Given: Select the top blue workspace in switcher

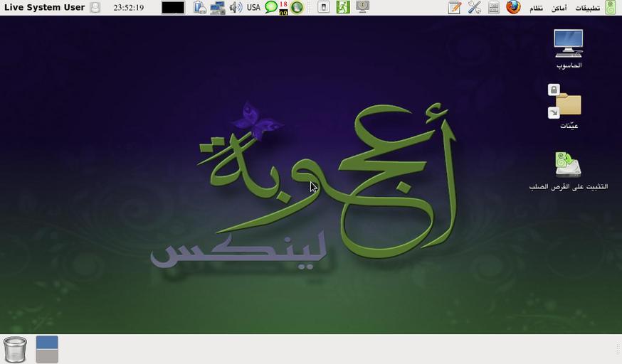Looking at the screenshot, I should pos(47,343).
